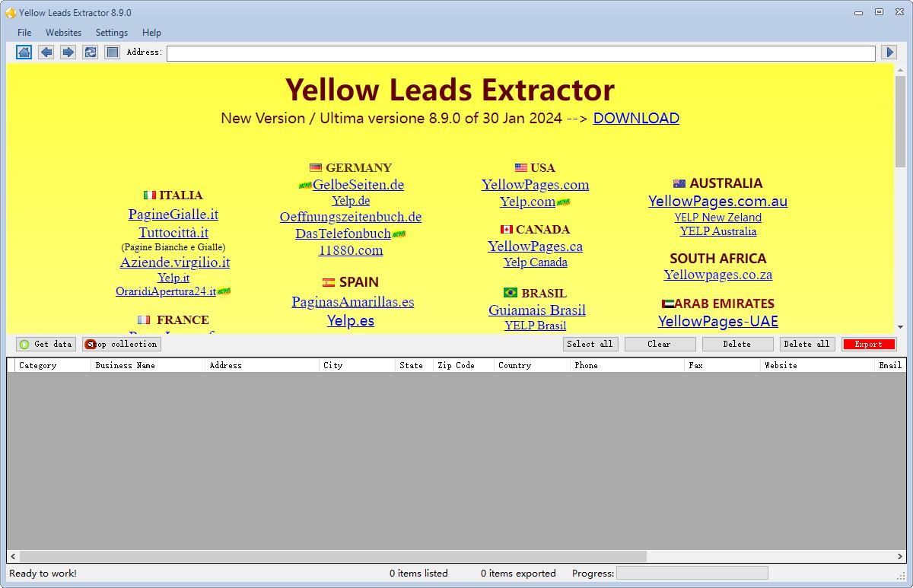Open Guiamais Brasil link
Image resolution: width=913 pixels, height=588 pixels.
(537, 310)
